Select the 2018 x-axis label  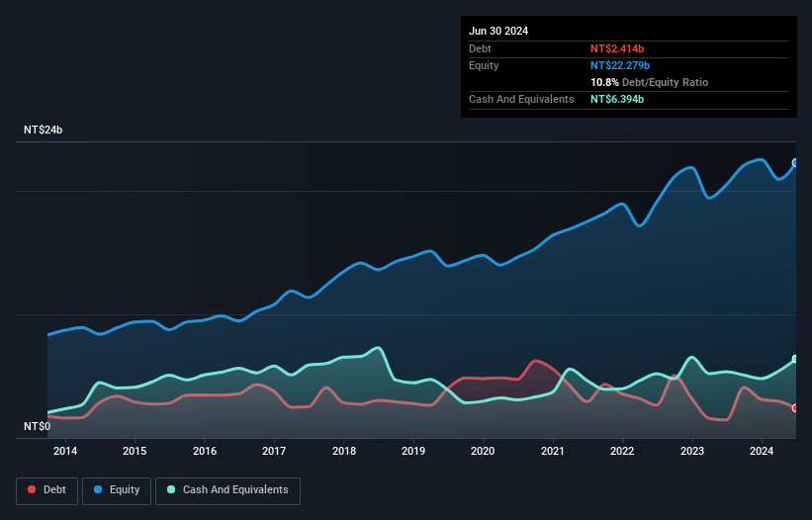click(344, 451)
